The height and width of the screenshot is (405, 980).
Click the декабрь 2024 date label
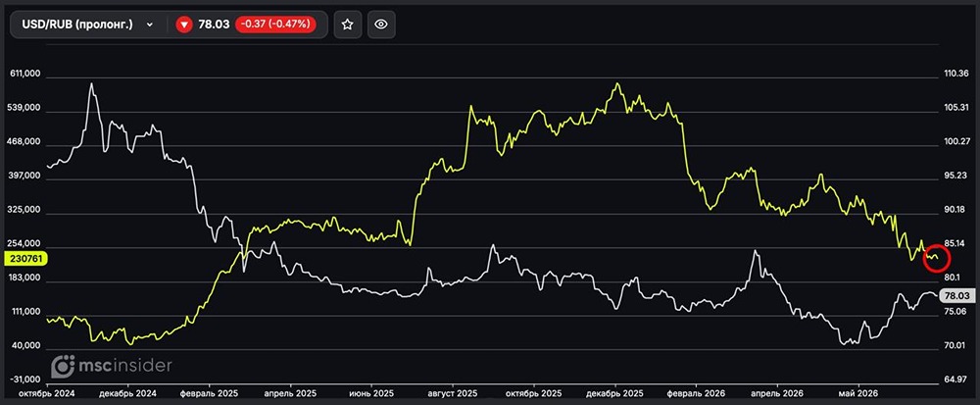click(x=128, y=394)
